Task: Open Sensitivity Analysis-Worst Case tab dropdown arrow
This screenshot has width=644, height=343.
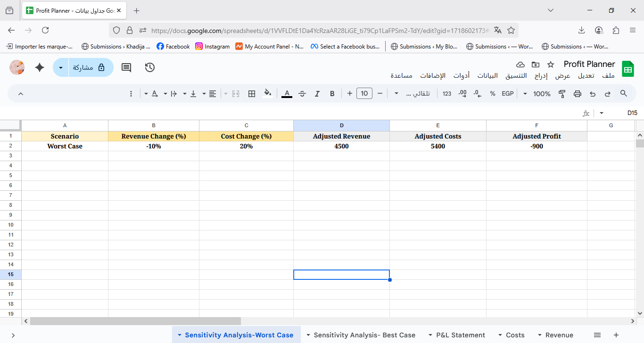Action: 180,335
